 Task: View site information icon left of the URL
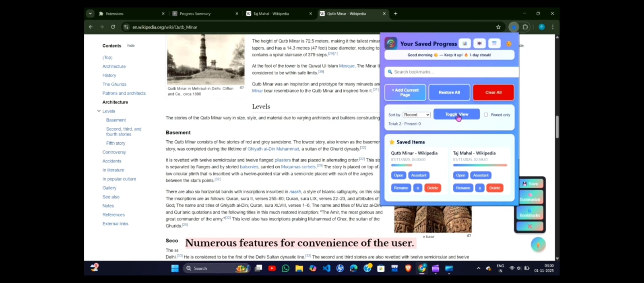(126, 27)
